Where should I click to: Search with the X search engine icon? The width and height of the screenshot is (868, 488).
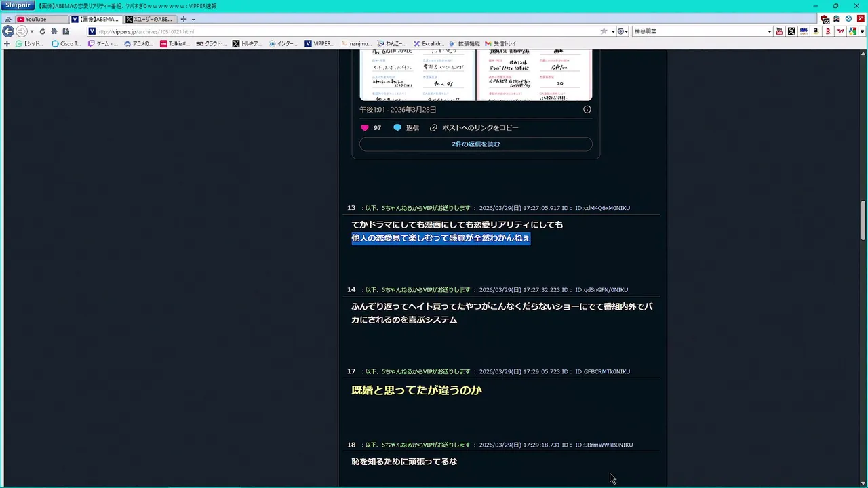791,31
